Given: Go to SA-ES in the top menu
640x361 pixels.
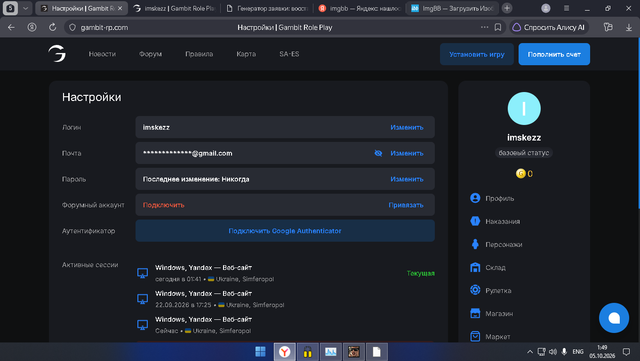Looking at the screenshot, I should 289,54.
